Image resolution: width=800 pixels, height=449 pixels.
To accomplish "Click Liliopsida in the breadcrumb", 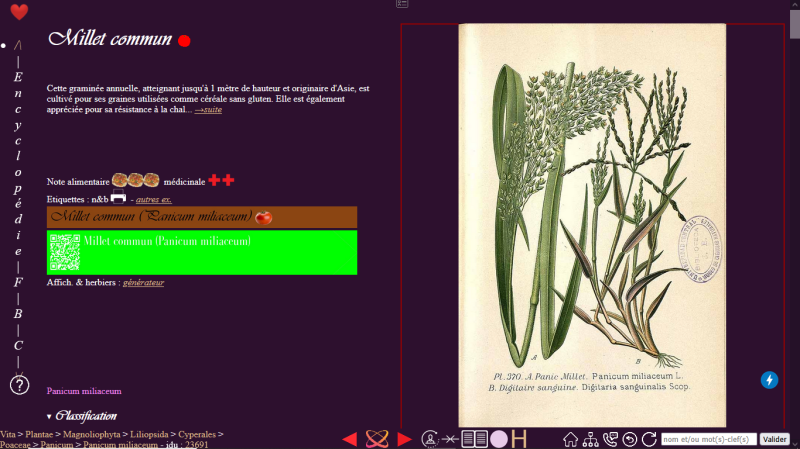I will (x=149, y=434).
